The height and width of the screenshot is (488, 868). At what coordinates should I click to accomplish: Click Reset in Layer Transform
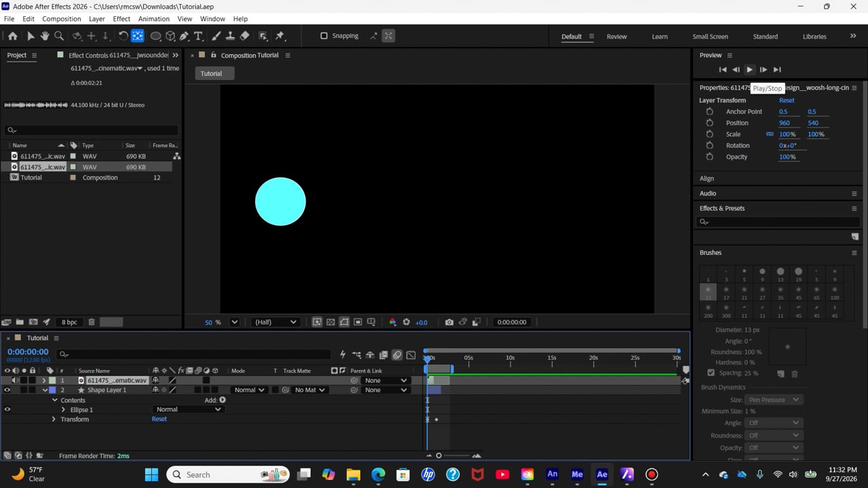click(x=787, y=100)
